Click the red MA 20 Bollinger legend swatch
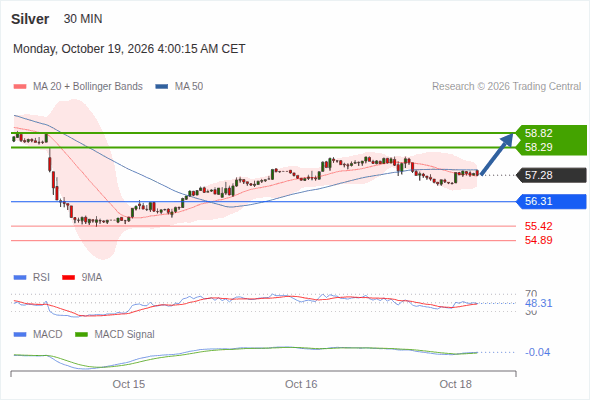Viewport: 590px width, 400px height. (x=20, y=87)
